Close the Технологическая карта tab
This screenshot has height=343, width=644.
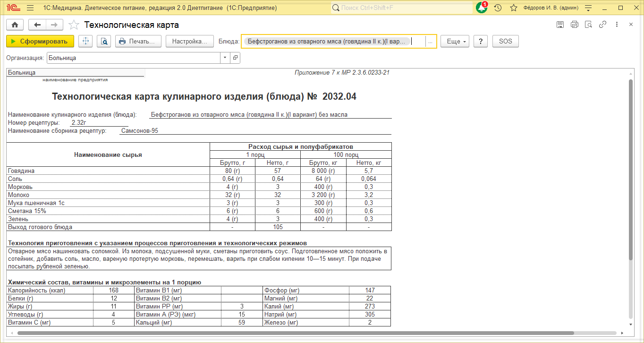pyautogui.click(x=631, y=25)
